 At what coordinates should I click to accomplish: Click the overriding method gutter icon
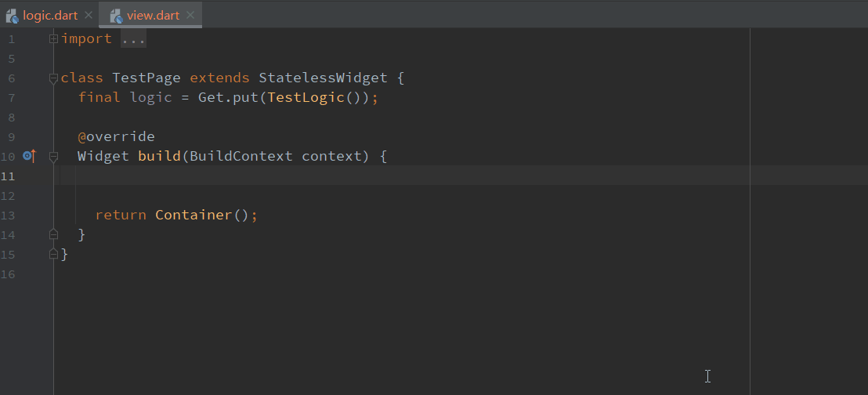point(29,156)
